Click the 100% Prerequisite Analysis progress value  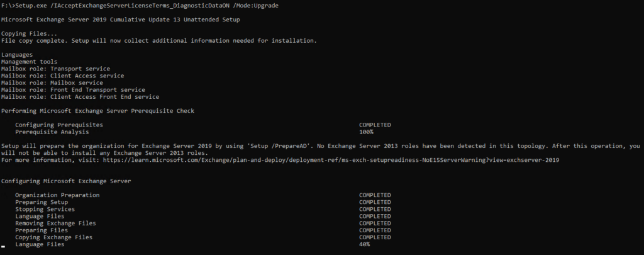pyautogui.click(x=366, y=132)
